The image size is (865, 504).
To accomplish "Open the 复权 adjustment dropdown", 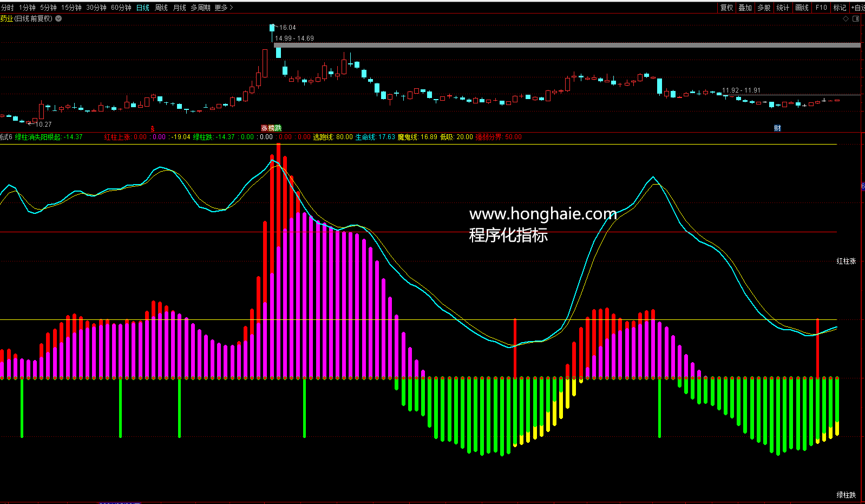I will [726, 8].
